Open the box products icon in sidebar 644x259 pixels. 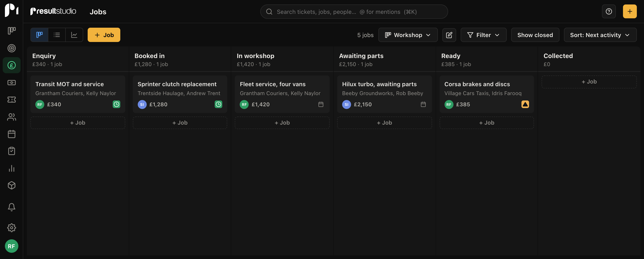(11, 185)
